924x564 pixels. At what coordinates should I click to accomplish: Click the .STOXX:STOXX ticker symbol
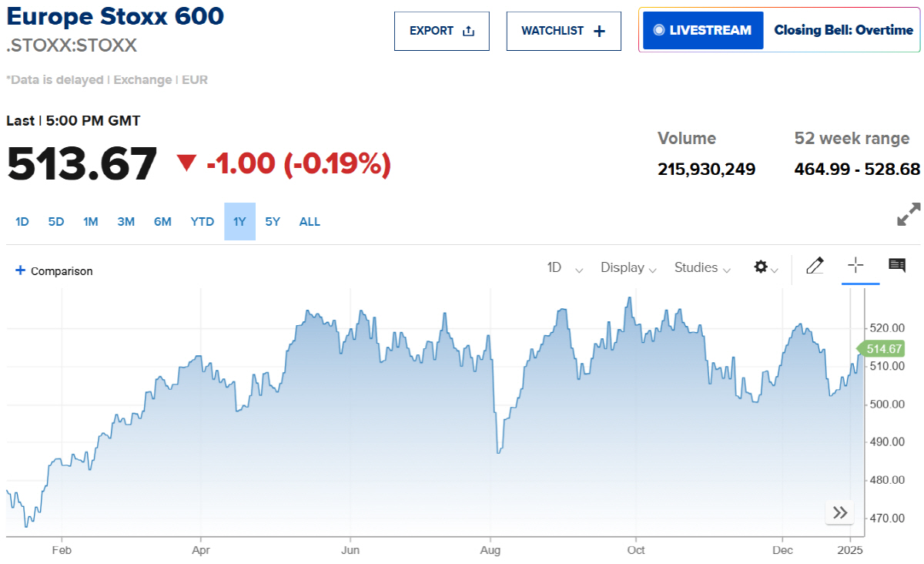tap(69, 45)
